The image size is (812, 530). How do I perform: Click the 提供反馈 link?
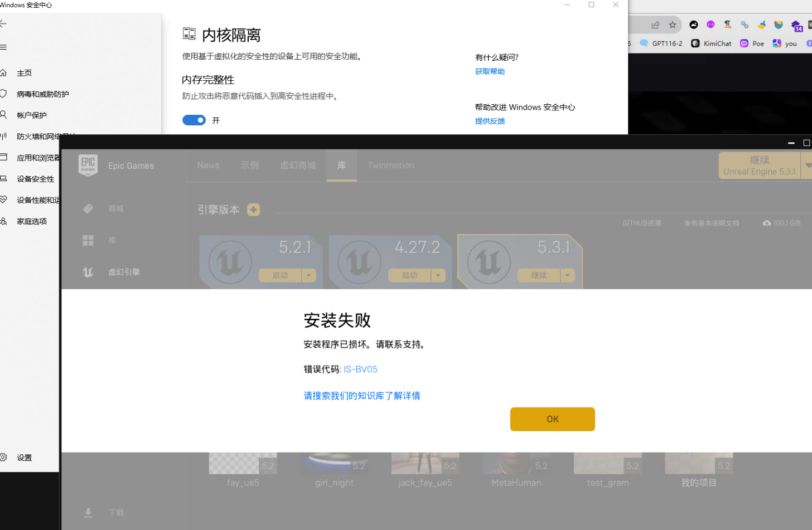click(490, 121)
